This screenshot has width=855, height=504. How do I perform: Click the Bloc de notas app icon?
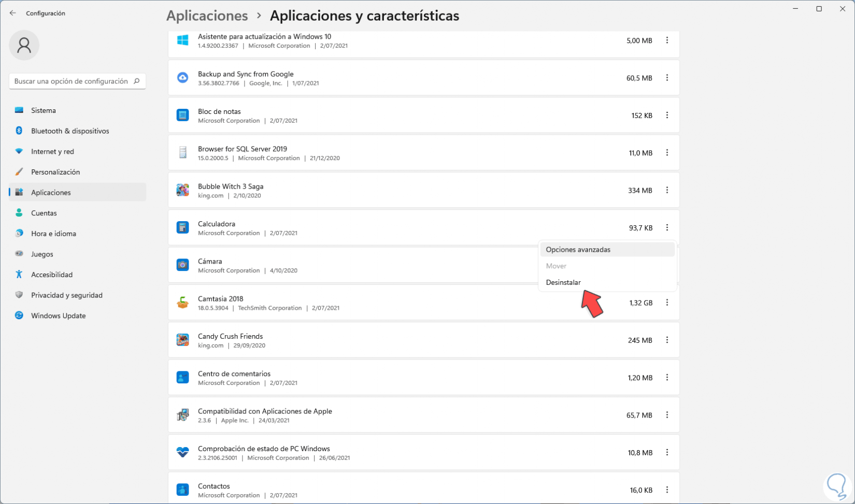point(182,115)
